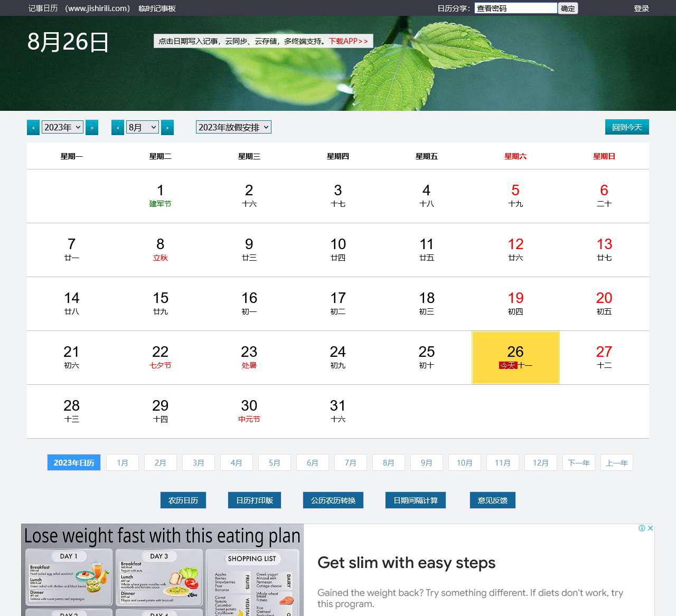676x616 pixels.
Task: Go to the previous year with the arrow
Action: (x=33, y=127)
